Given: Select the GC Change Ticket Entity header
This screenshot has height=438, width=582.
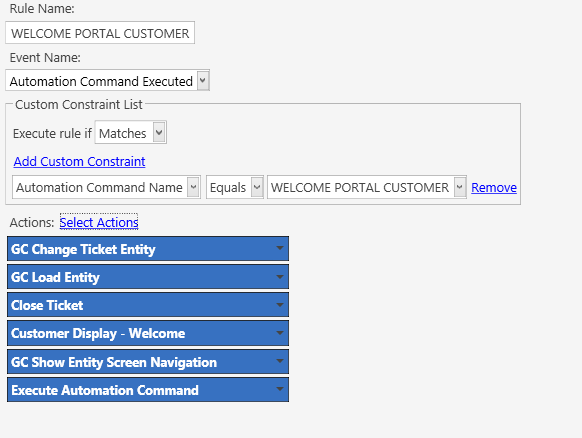Looking at the screenshot, I should click(x=148, y=249).
